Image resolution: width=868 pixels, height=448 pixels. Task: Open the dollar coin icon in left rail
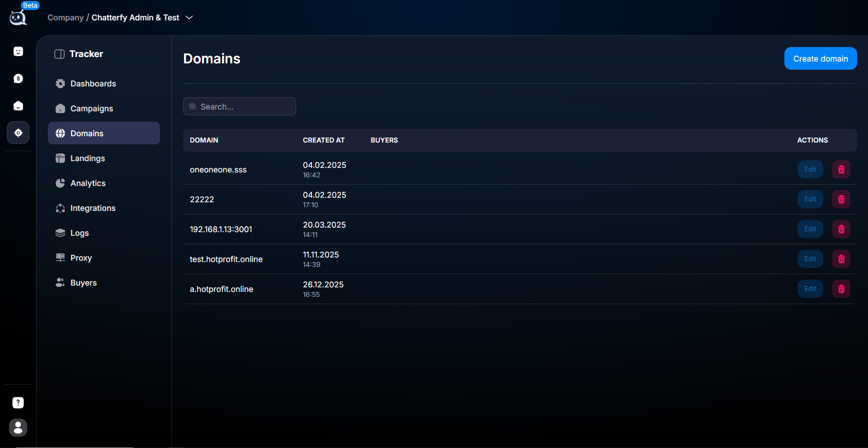[x=18, y=79]
